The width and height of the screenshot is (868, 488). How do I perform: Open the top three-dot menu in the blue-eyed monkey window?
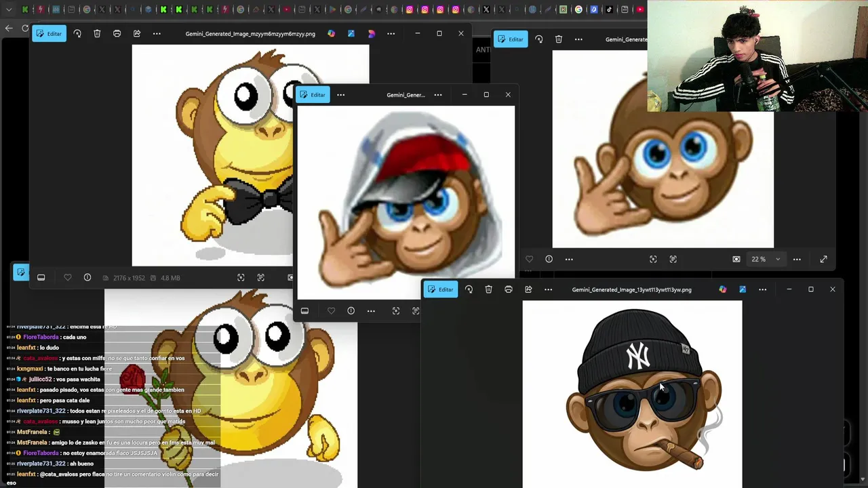click(x=578, y=39)
